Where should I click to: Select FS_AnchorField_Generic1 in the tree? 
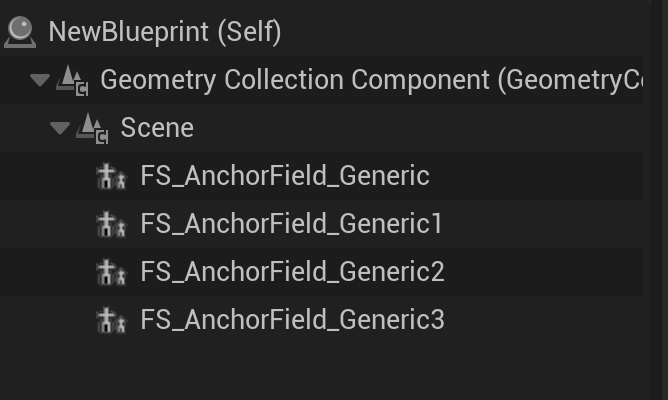(291, 224)
